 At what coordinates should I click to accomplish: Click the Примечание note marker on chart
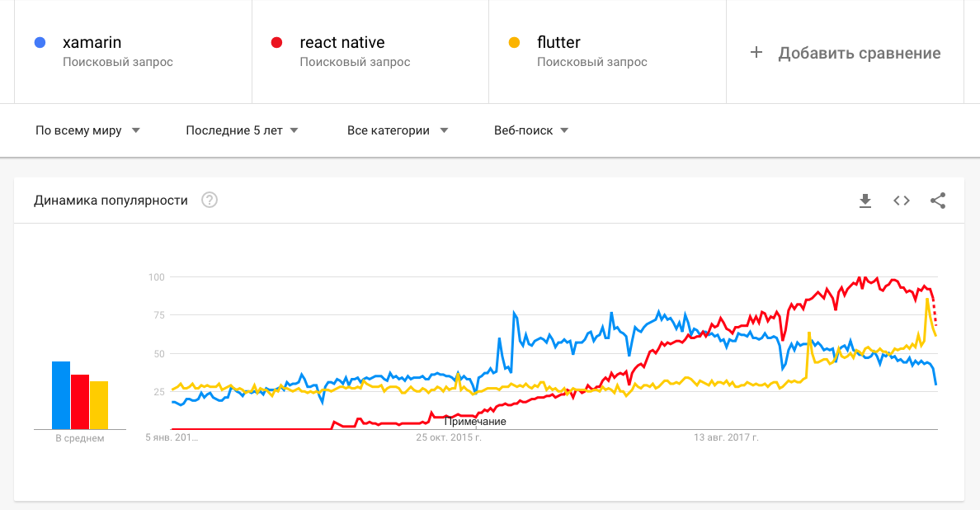coord(475,422)
